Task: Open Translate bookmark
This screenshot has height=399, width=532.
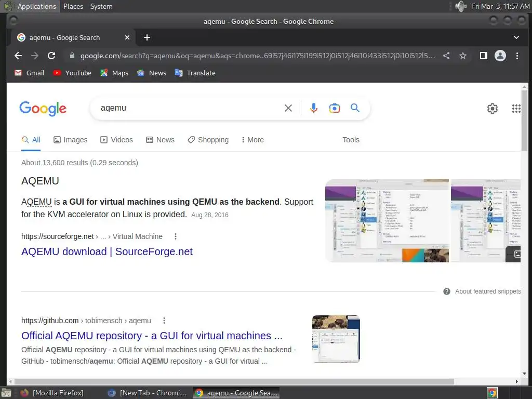Action: 195,73
